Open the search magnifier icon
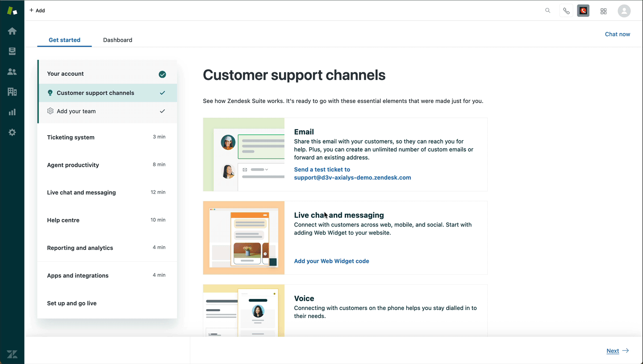This screenshot has height=364, width=643. click(x=548, y=11)
